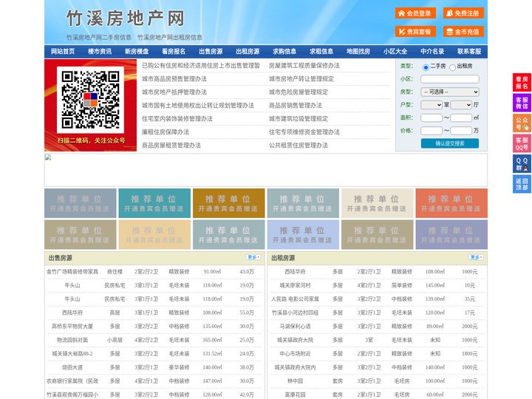Image resolution: width=532 pixels, height=399 pixels.
Task: Click the QQ群 blue sidebar icon
Action: [x=522, y=164]
